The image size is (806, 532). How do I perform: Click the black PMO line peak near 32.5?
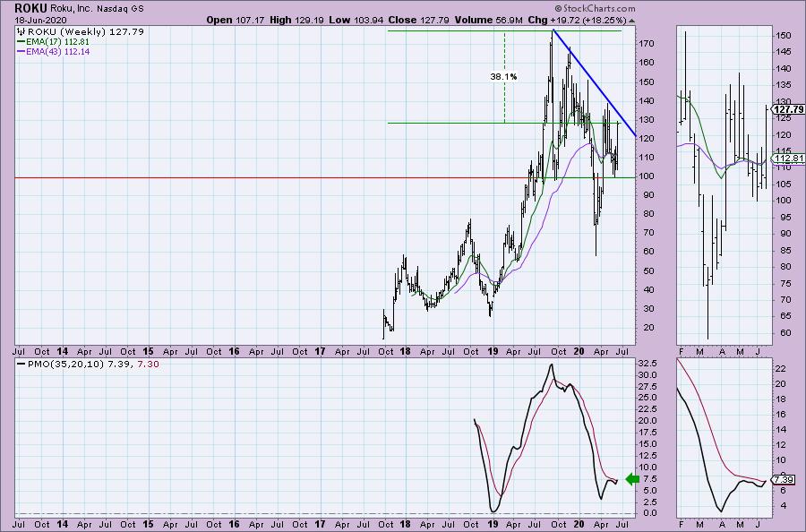[x=552, y=365]
